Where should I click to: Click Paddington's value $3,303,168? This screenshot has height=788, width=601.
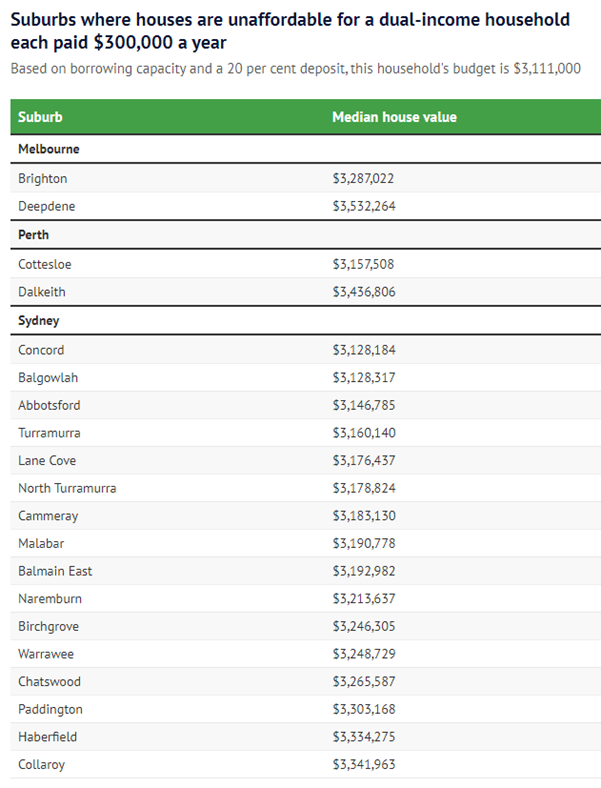point(364,710)
